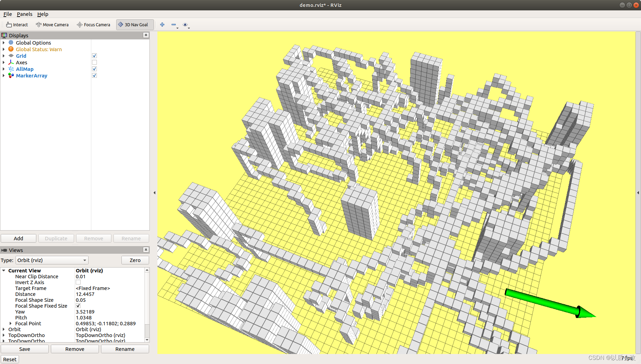The image size is (641, 364).
Task: Close the Views panel
Action: [x=146, y=250]
